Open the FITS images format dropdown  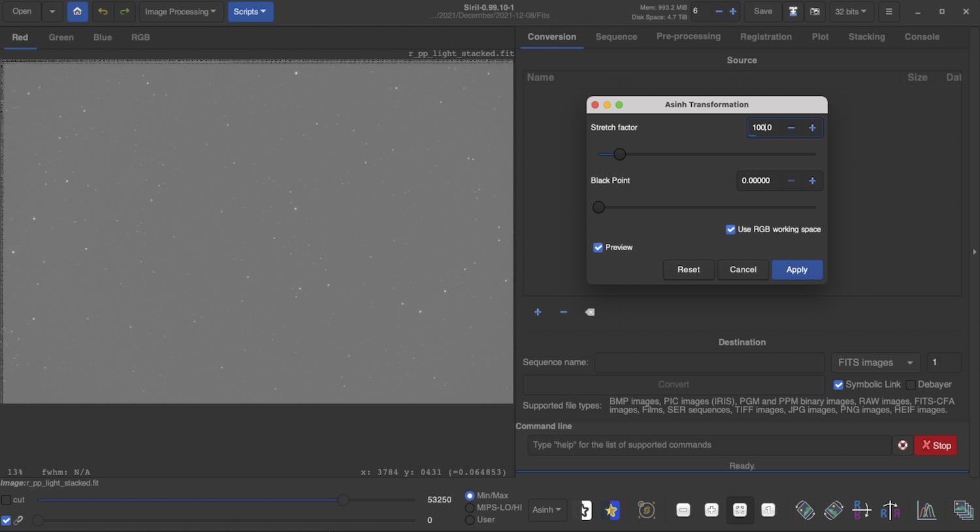click(875, 363)
